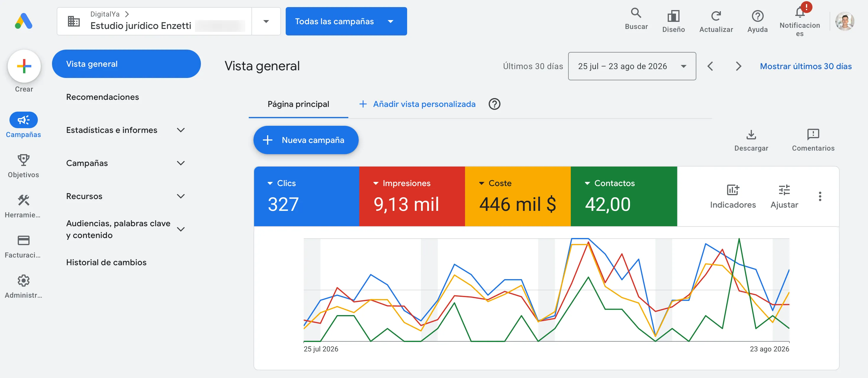Click the Crear plus button
Image resolution: width=868 pixels, height=378 pixels.
(24, 66)
